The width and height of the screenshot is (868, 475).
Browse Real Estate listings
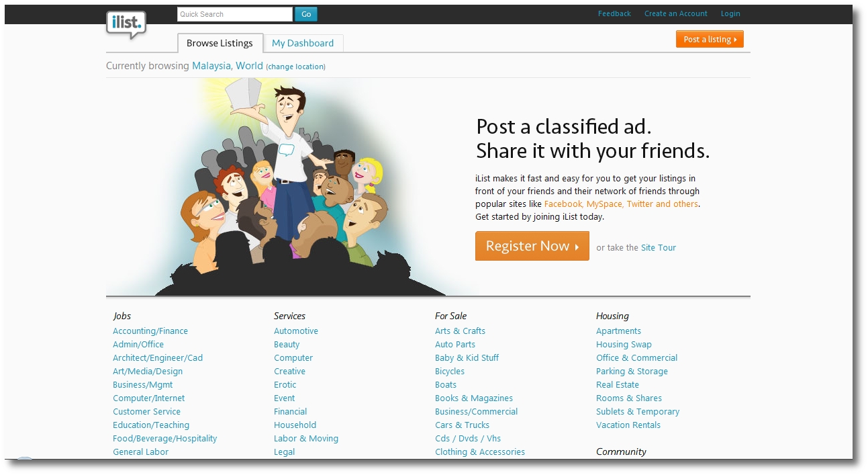pyautogui.click(x=618, y=385)
